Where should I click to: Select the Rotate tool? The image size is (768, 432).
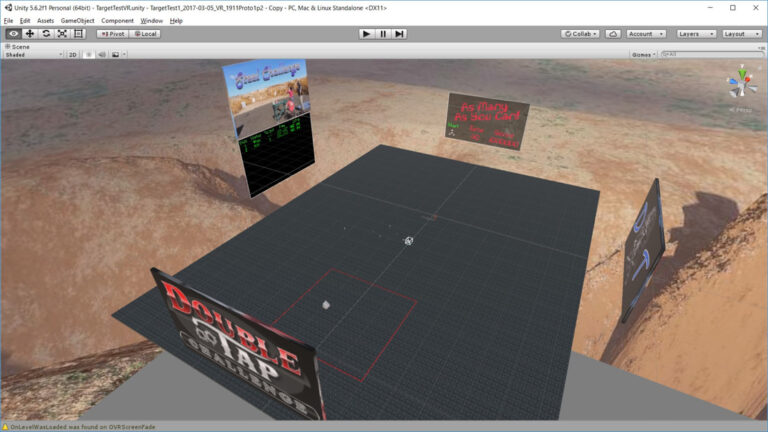pyautogui.click(x=46, y=33)
